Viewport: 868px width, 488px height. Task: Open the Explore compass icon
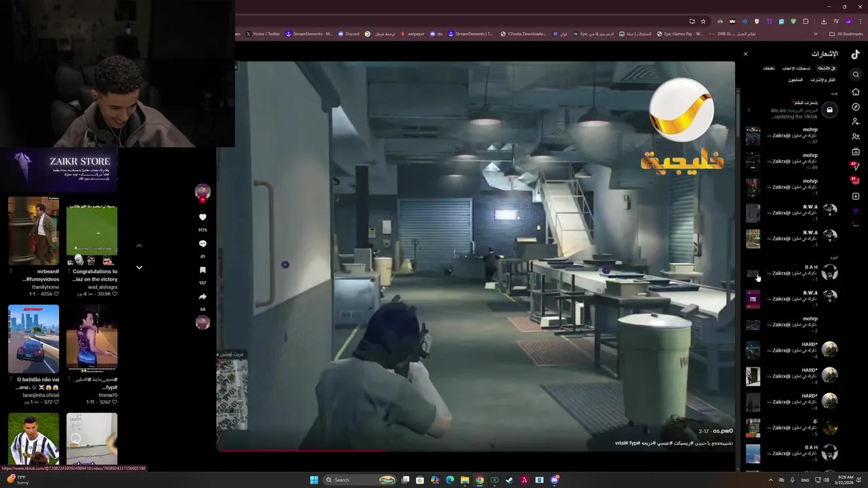(856, 106)
